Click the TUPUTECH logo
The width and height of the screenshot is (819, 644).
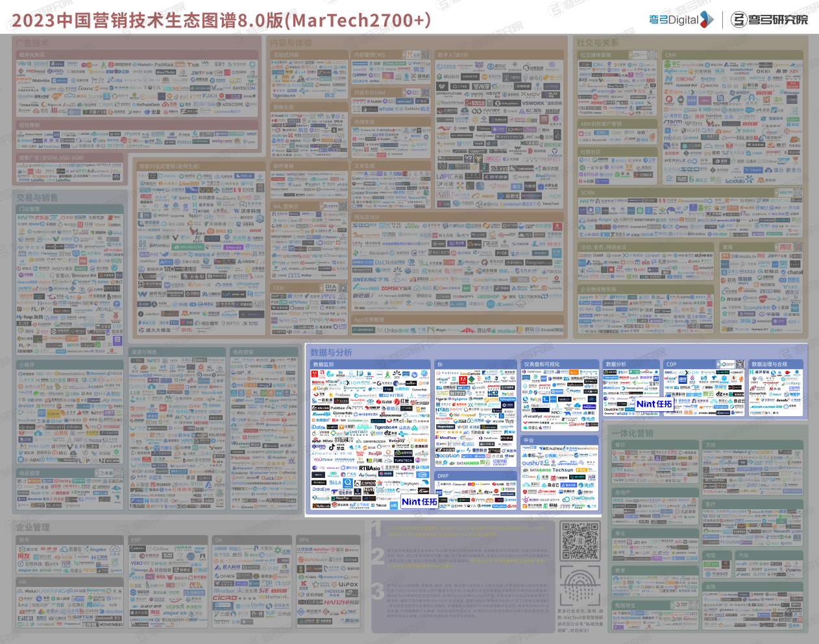[x=404, y=460]
